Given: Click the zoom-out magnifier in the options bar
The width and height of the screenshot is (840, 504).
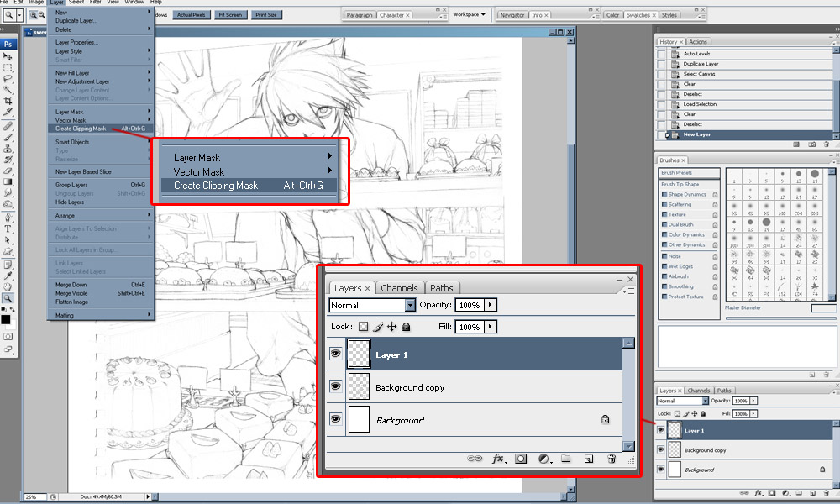Looking at the screenshot, I should [41, 15].
